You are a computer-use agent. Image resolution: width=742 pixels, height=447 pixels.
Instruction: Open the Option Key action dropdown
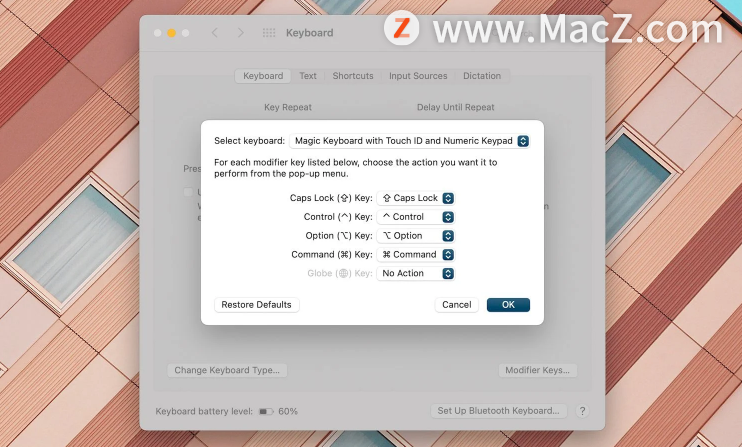[x=415, y=236]
